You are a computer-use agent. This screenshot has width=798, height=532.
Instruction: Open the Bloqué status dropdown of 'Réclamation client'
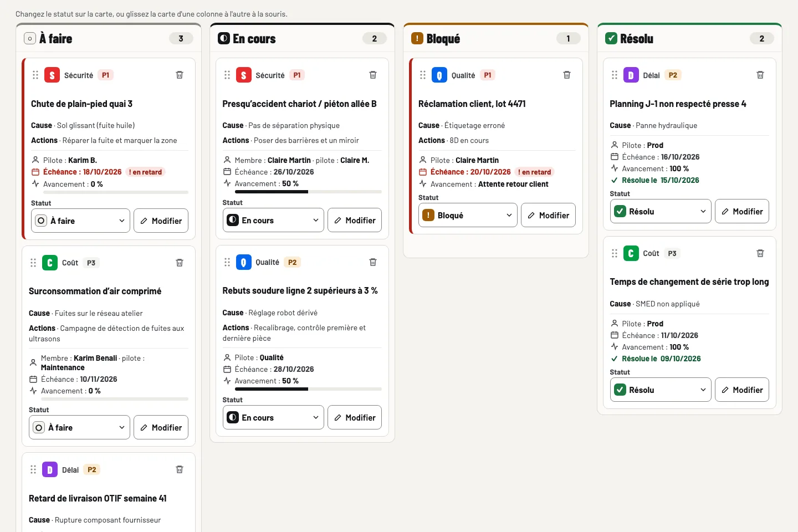click(x=468, y=215)
